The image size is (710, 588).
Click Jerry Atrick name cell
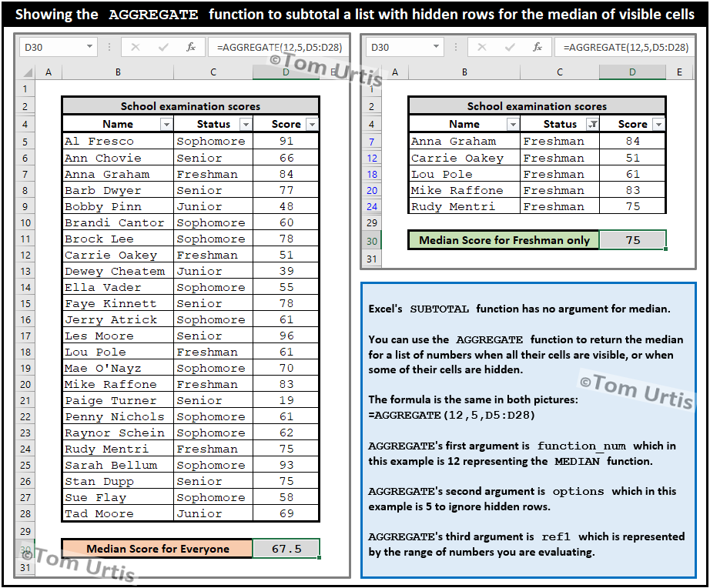pyautogui.click(x=118, y=319)
